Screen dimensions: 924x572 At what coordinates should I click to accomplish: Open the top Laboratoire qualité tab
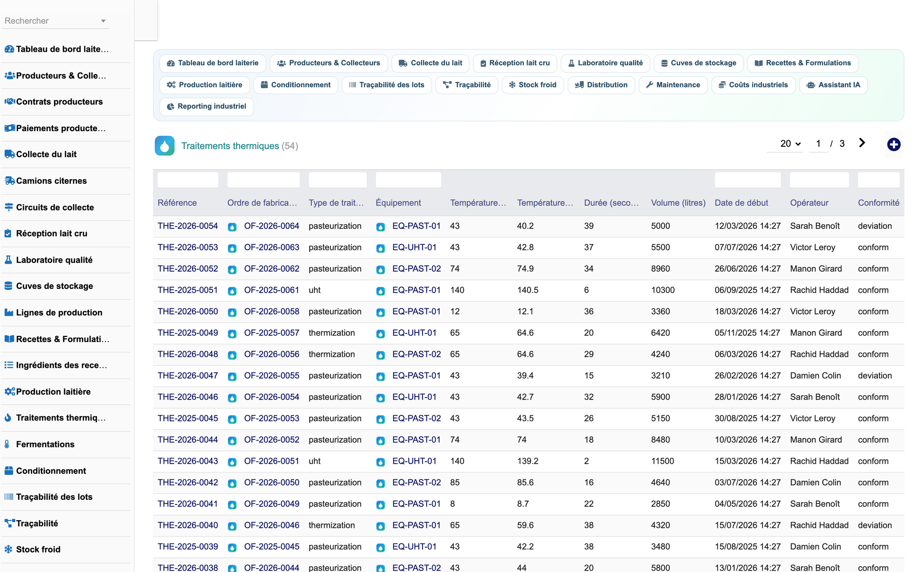pyautogui.click(x=605, y=63)
